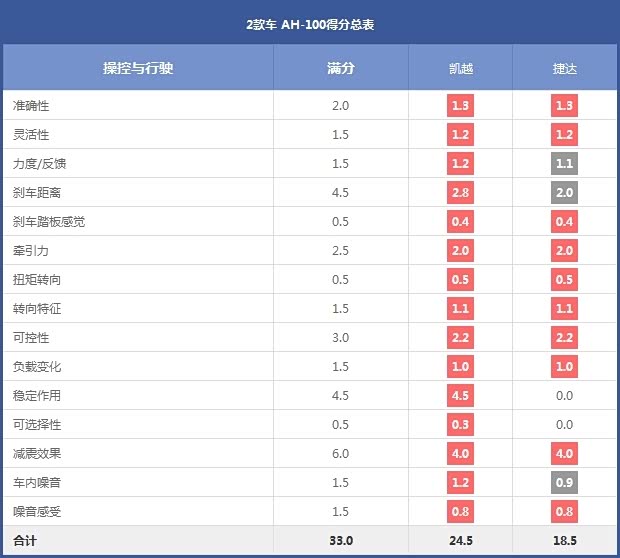Screen dimensions: 620x558
Task: Click the 力度/反馈 row label
Action: tap(40, 163)
